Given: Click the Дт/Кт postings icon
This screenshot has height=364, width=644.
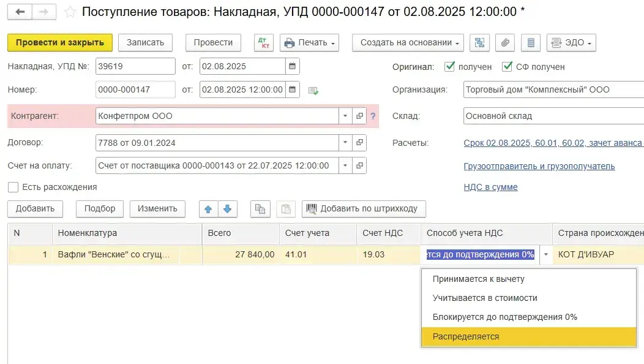Looking at the screenshot, I should point(264,43).
